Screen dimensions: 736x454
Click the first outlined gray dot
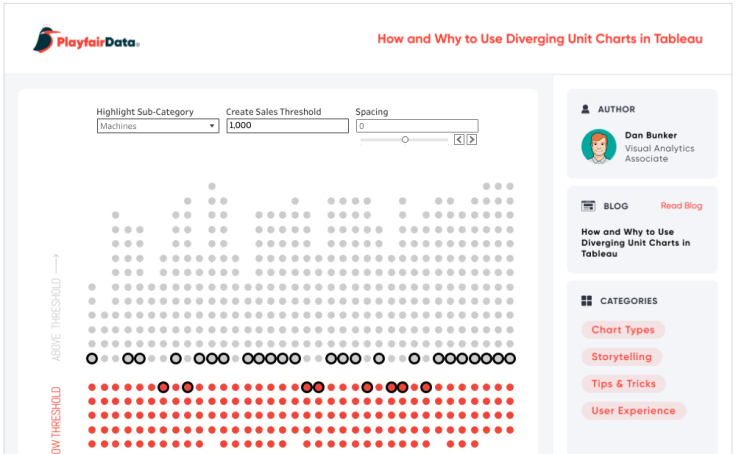[x=92, y=359]
